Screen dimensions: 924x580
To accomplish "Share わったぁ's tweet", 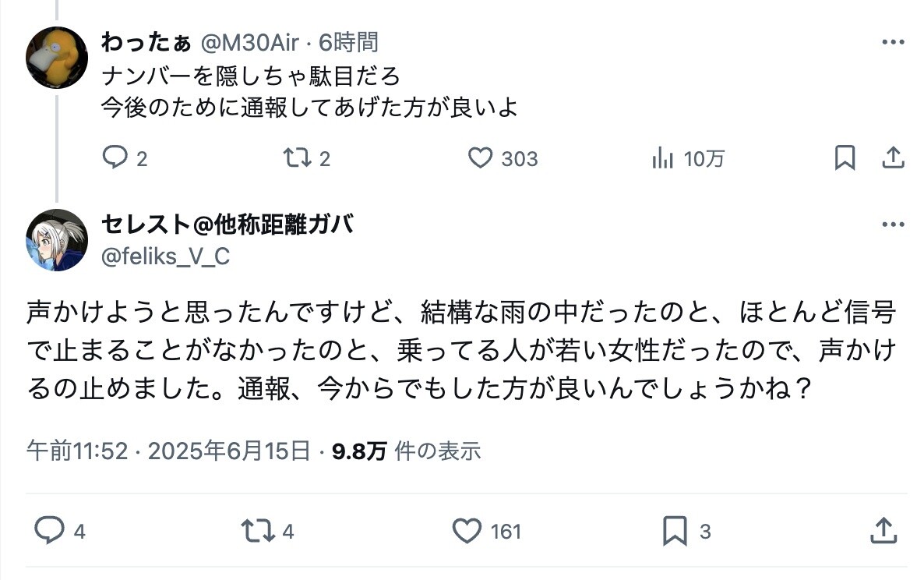I will pos(892,158).
